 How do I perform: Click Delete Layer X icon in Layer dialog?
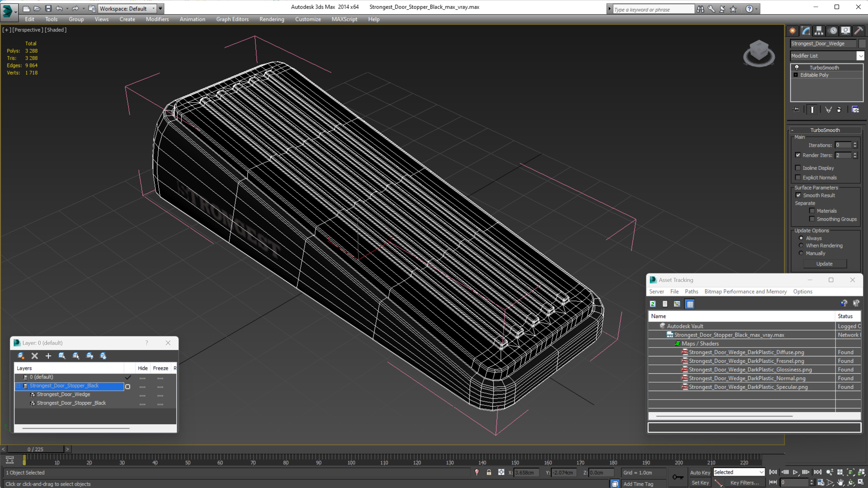tap(34, 356)
